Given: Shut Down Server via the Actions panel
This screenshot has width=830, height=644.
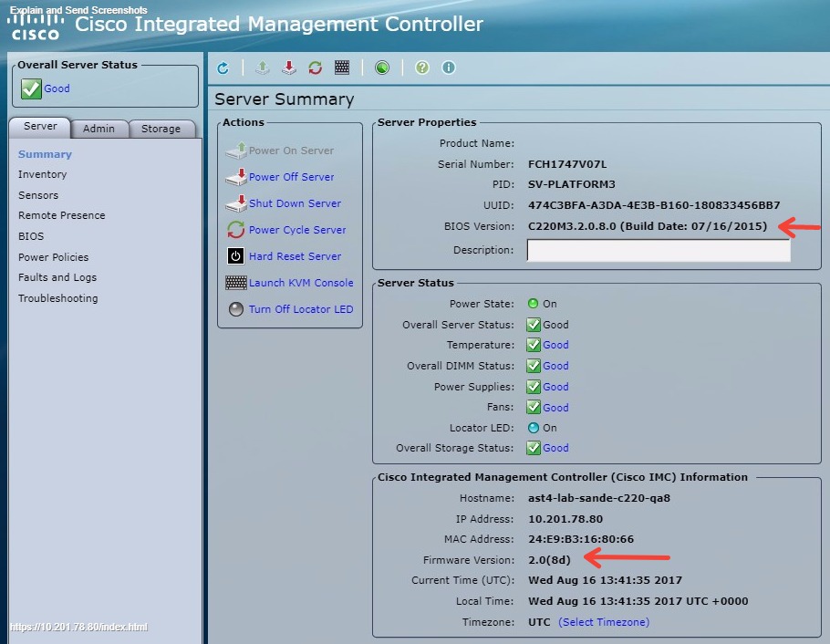Looking at the screenshot, I should [296, 203].
